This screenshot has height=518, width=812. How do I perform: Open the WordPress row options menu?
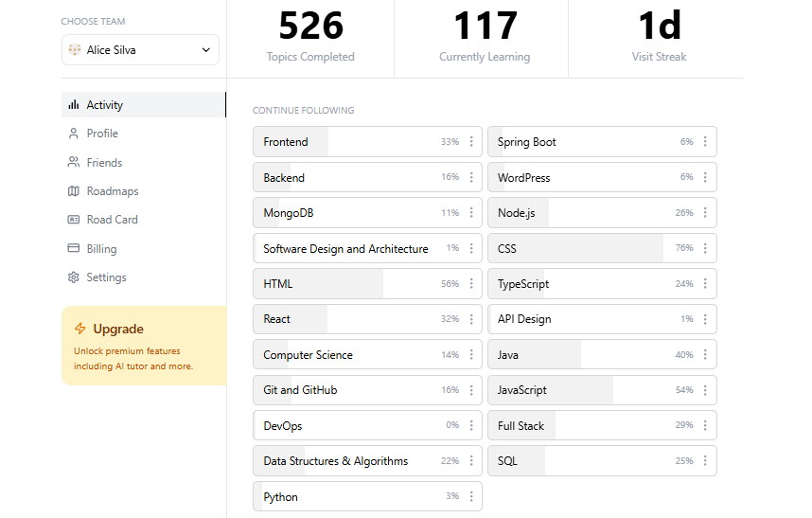click(x=705, y=177)
